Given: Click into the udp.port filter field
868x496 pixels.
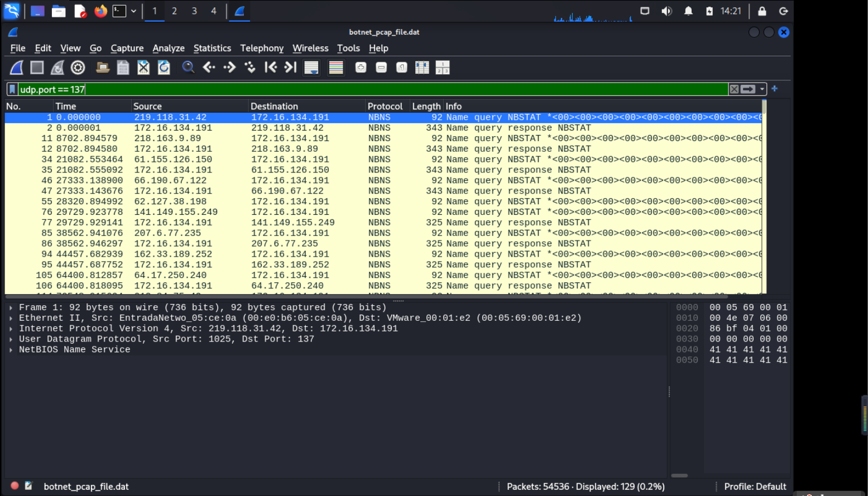Looking at the screenshot, I should 373,89.
